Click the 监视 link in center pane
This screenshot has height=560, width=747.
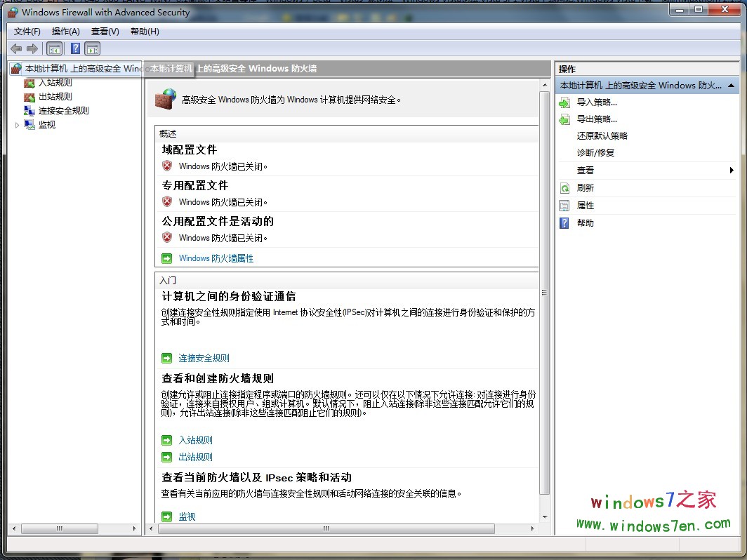187,516
